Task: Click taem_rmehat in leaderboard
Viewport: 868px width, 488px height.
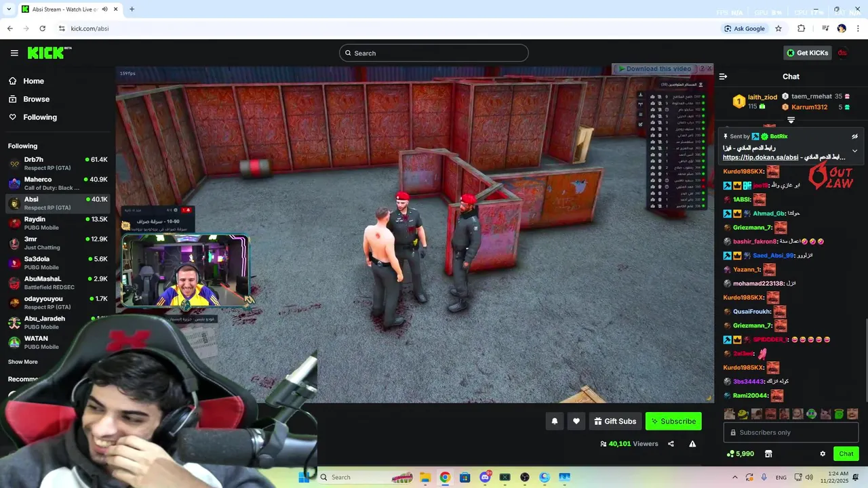Action: click(x=811, y=96)
